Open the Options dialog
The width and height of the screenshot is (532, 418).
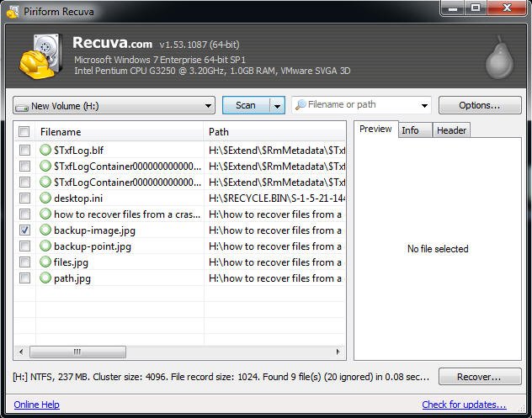[x=480, y=105]
